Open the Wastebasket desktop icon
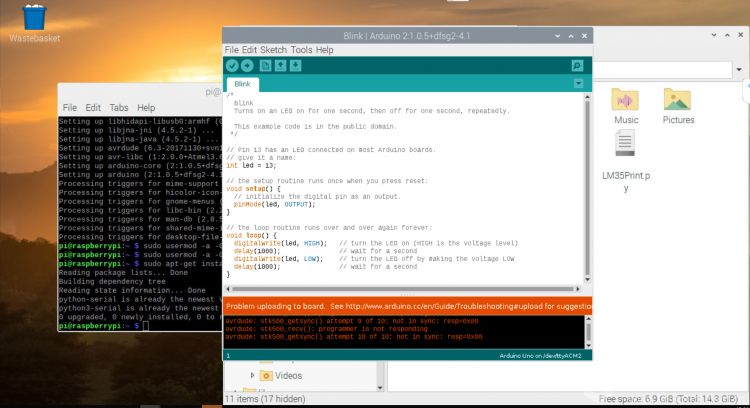Screen dimensions: 750x408 (x=34, y=23)
